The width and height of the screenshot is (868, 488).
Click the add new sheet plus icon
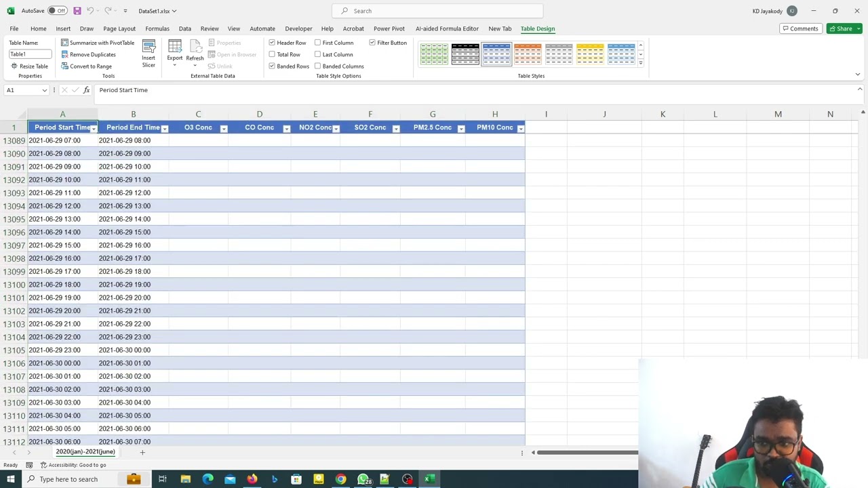click(x=142, y=452)
